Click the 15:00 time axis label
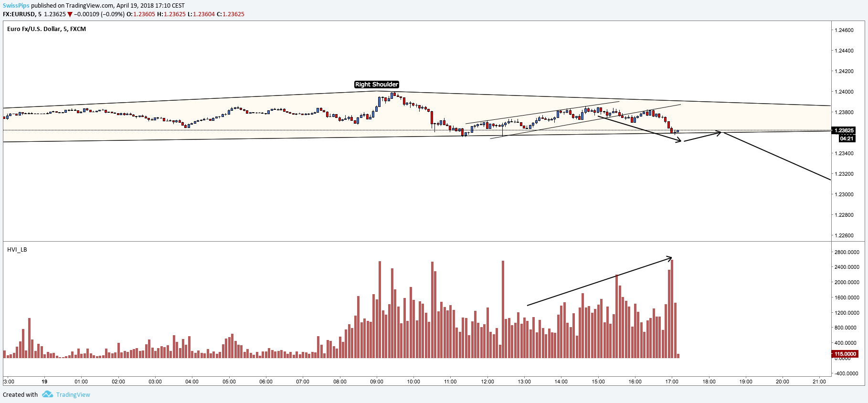The image size is (868, 403). point(598,382)
